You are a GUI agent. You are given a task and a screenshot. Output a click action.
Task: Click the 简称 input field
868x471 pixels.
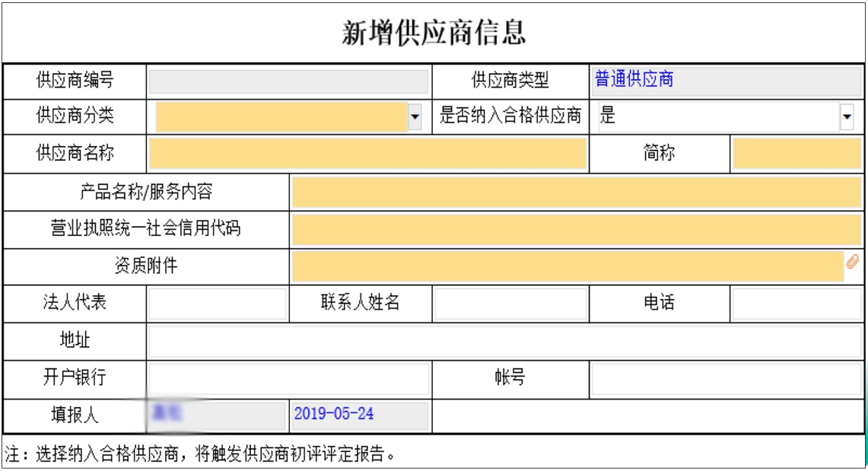[x=796, y=153]
